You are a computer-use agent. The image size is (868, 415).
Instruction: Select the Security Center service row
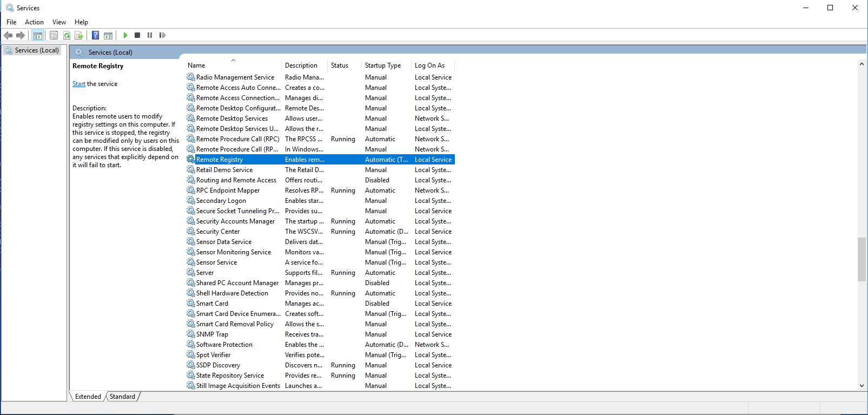pyautogui.click(x=218, y=232)
